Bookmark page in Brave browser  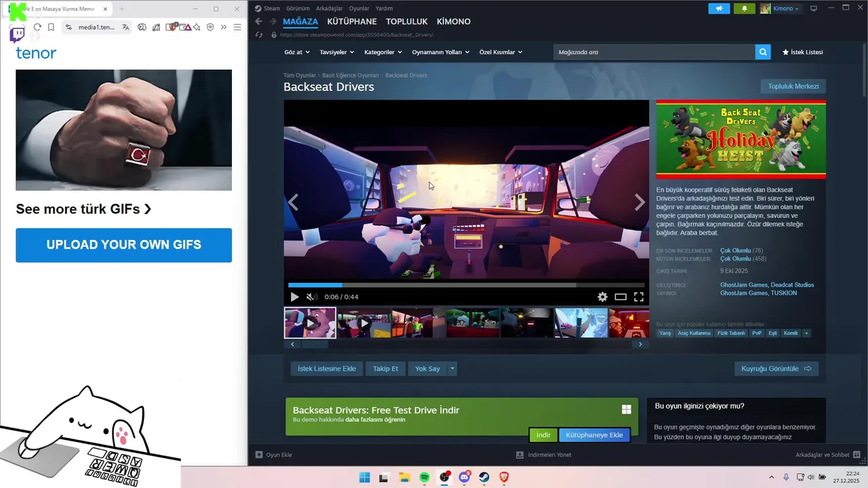click(x=51, y=27)
